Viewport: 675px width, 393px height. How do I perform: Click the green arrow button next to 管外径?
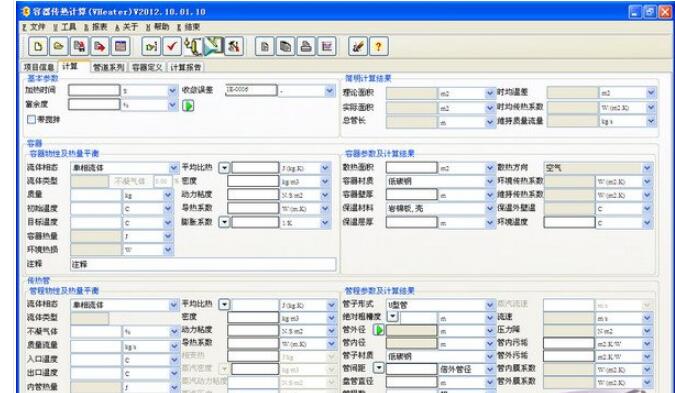(379, 330)
